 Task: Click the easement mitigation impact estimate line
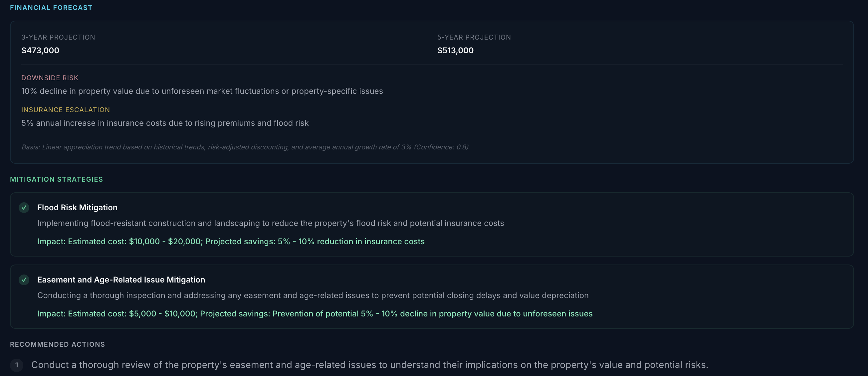click(315, 314)
